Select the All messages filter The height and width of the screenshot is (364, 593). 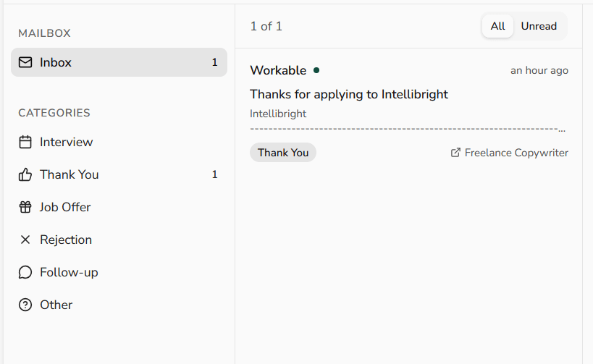[497, 26]
